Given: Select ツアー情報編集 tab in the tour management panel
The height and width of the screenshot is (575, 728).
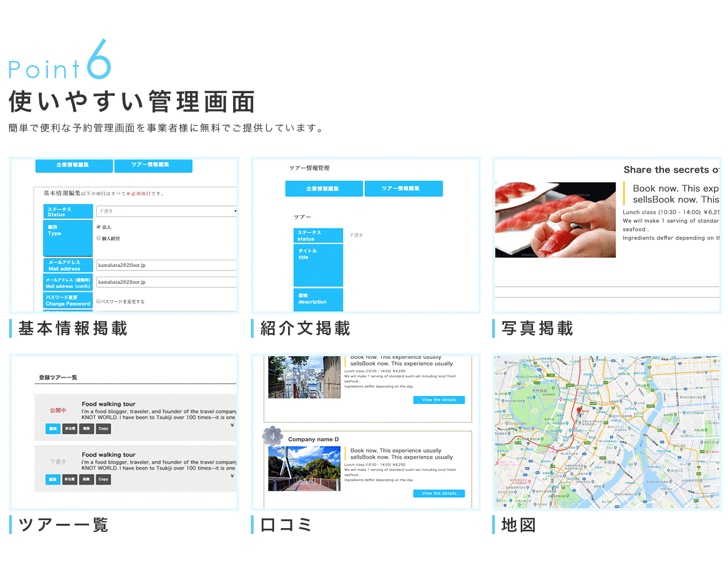Looking at the screenshot, I should click(x=403, y=189).
